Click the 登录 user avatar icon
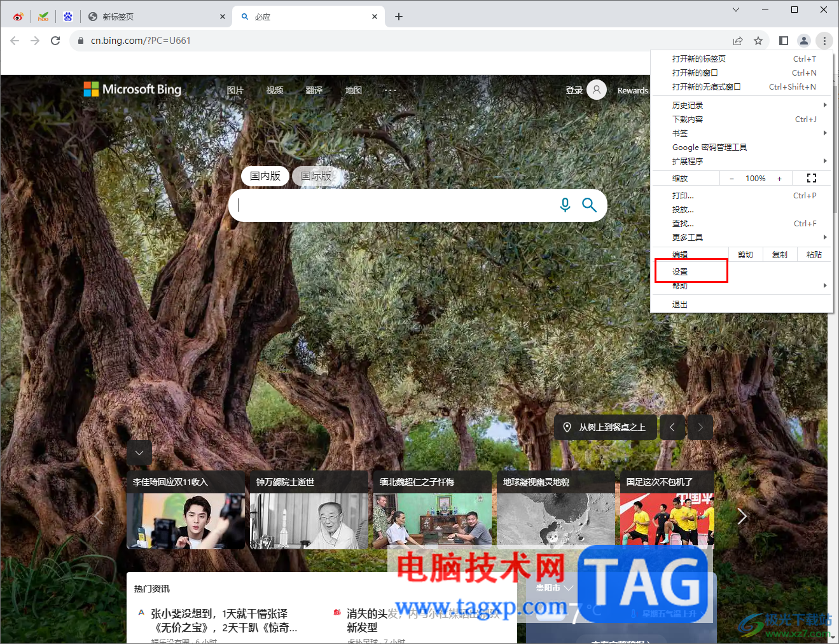Image resolution: width=839 pixels, height=644 pixels. 596,90
